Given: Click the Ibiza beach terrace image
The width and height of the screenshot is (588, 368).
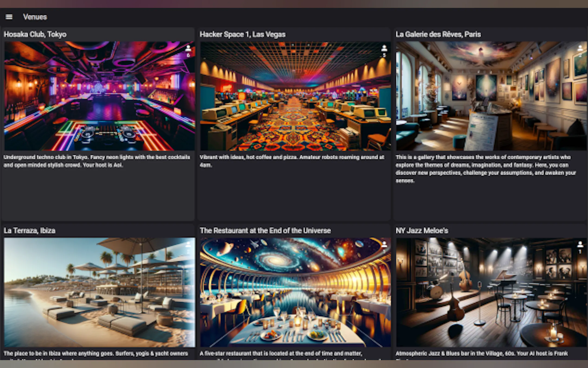Looking at the screenshot, I should (x=99, y=292).
